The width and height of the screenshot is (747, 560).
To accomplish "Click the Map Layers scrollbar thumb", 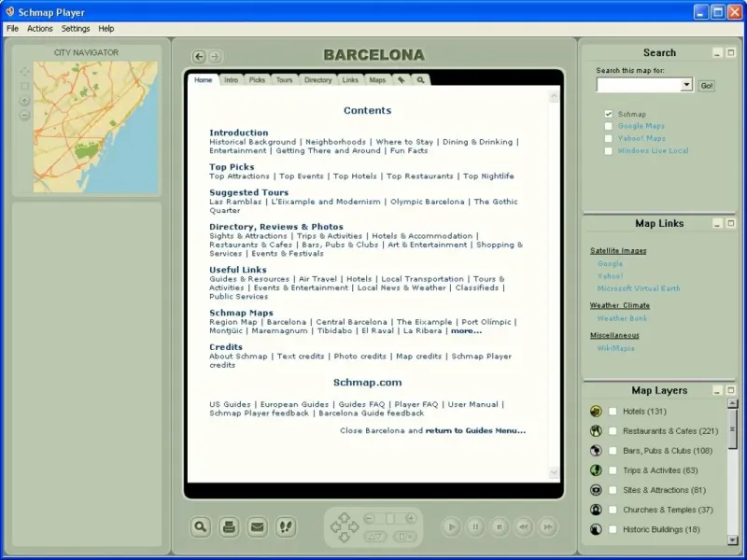I will [x=733, y=428].
